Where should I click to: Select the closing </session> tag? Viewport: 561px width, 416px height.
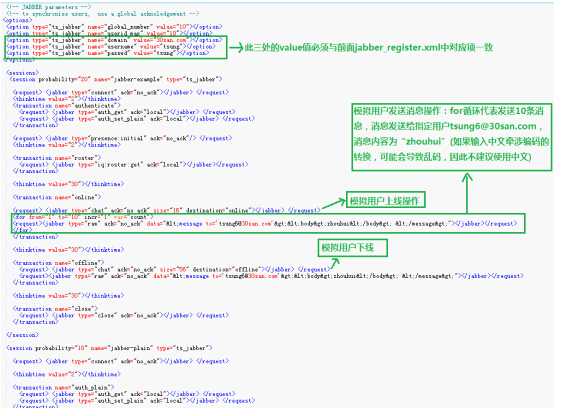22,335
